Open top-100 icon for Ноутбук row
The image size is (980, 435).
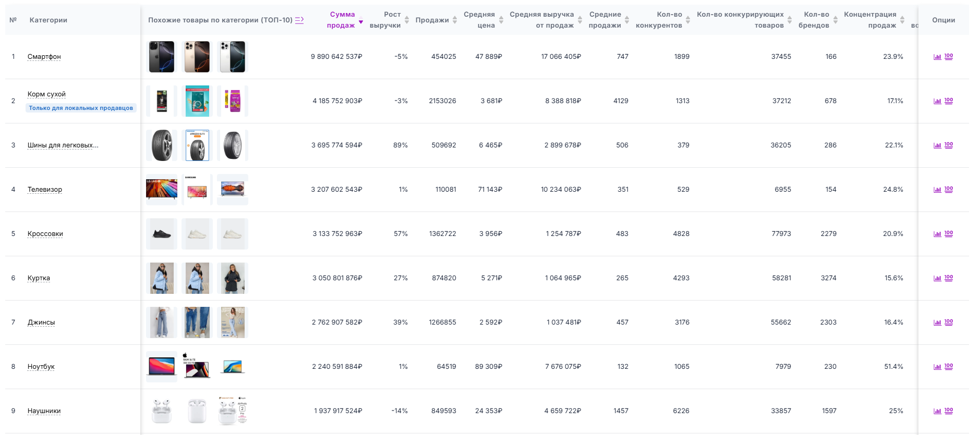coord(949,366)
